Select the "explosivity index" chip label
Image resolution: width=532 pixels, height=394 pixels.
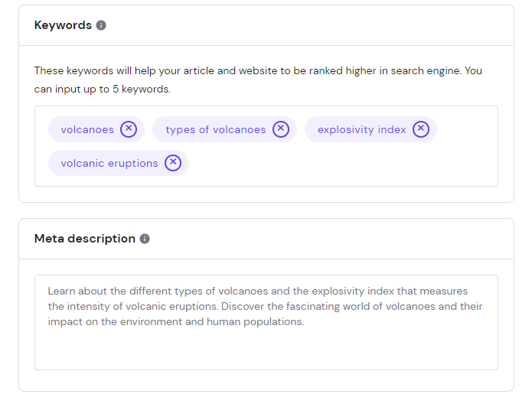coord(361,130)
